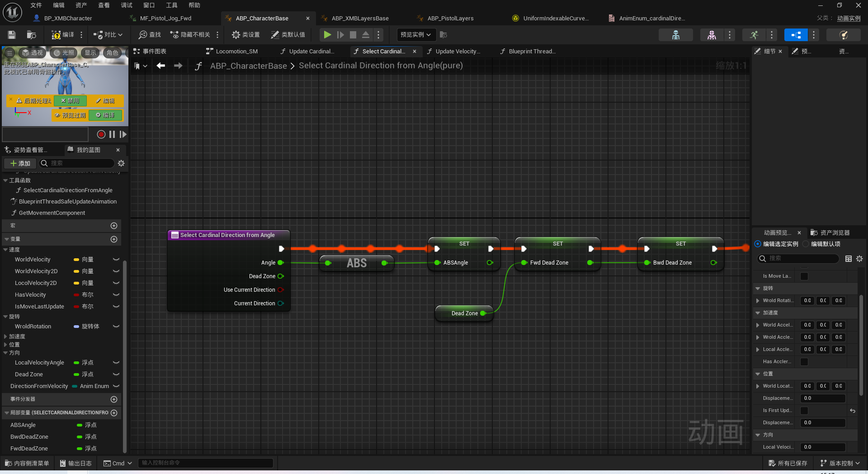Browse to asset in content browser

point(31,35)
